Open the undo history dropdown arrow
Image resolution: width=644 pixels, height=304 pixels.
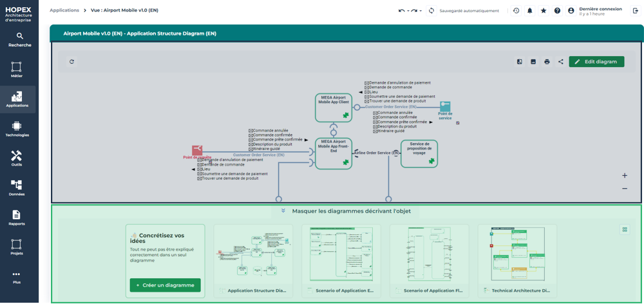(x=408, y=11)
